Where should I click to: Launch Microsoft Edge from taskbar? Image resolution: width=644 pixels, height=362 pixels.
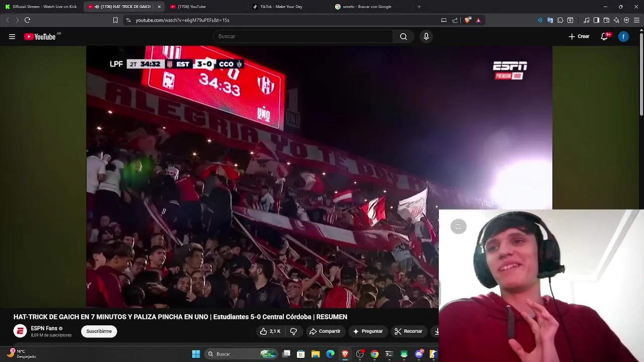(330, 354)
